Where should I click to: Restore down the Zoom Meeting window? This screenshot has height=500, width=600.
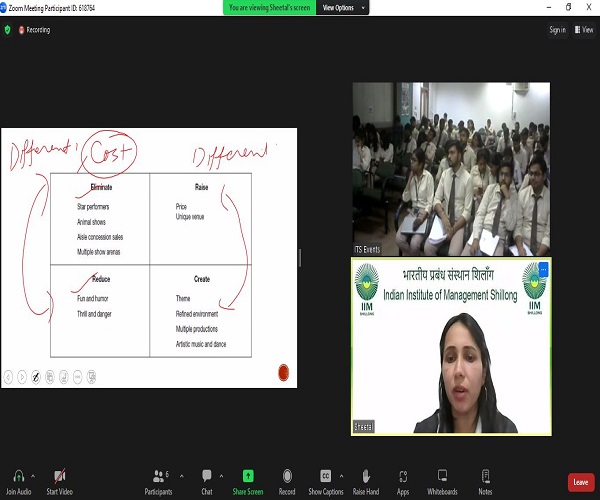tap(569, 7)
